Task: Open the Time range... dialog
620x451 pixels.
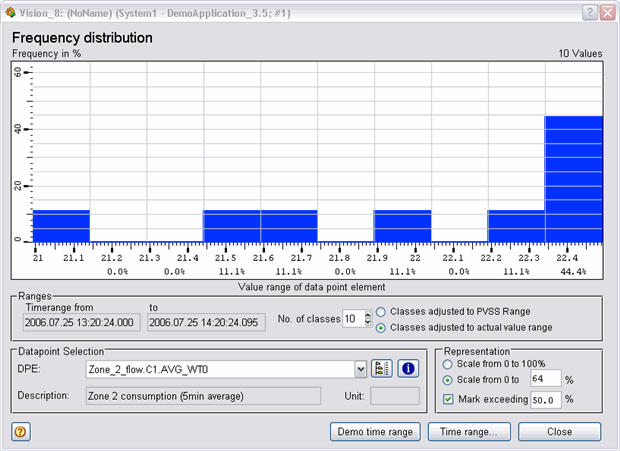Action: click(x=469, y=431)
